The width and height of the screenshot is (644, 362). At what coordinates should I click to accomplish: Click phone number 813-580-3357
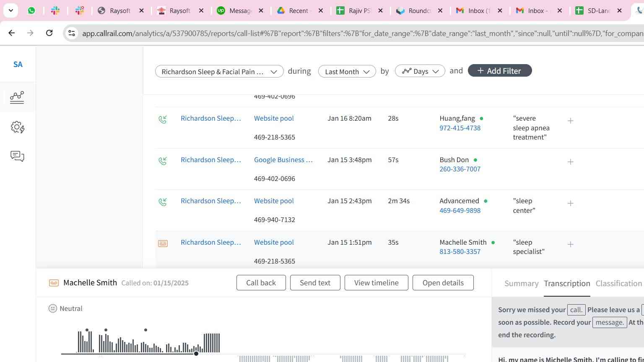click(x=460, y=251)
